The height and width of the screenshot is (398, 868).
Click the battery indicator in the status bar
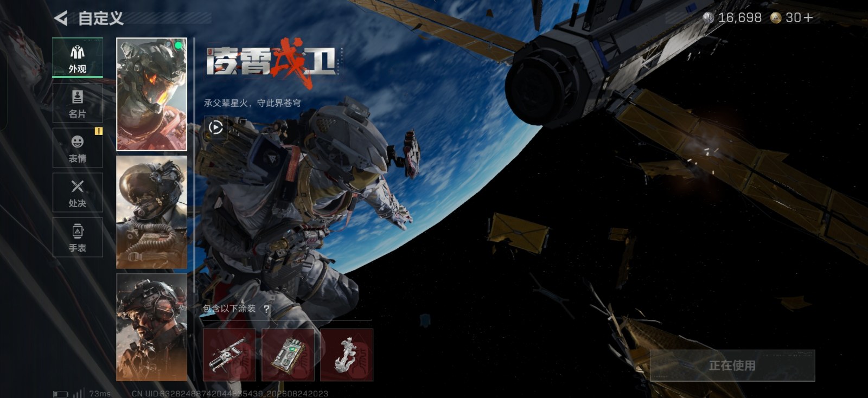click(60, 394)
